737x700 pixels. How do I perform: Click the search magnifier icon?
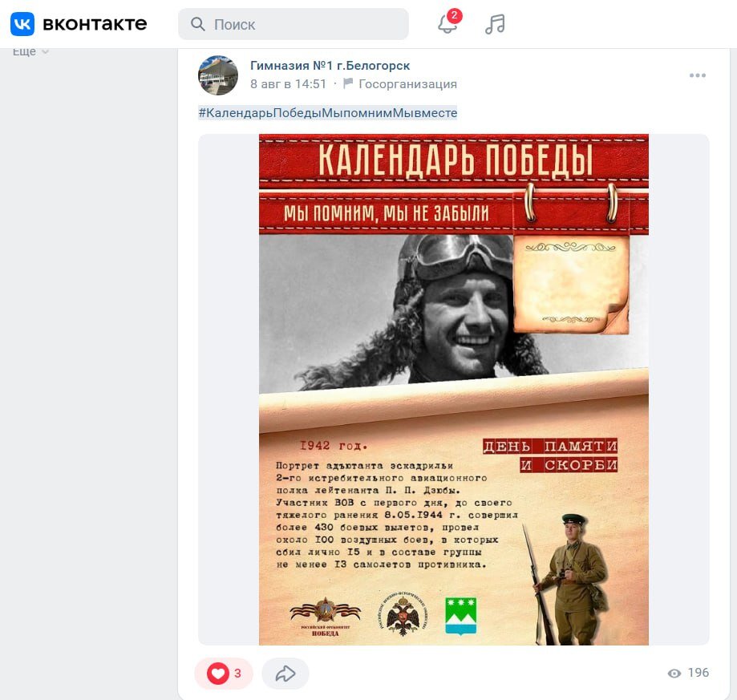tap(198, 24)
